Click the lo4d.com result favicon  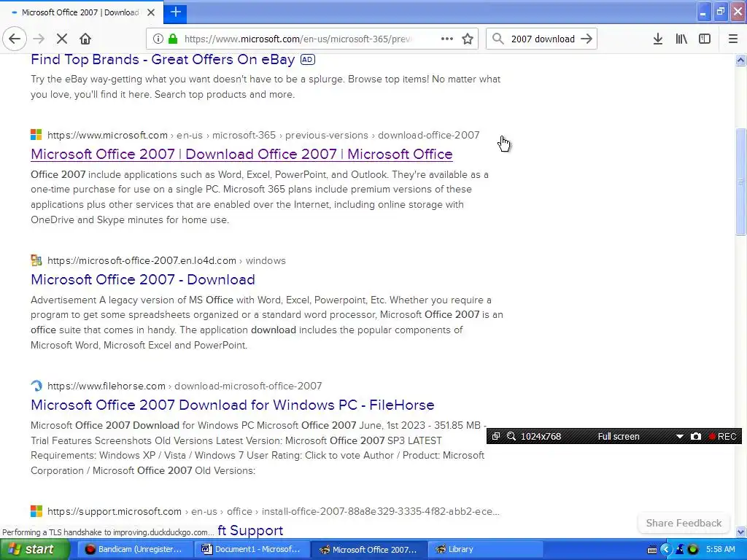[36, 260]
